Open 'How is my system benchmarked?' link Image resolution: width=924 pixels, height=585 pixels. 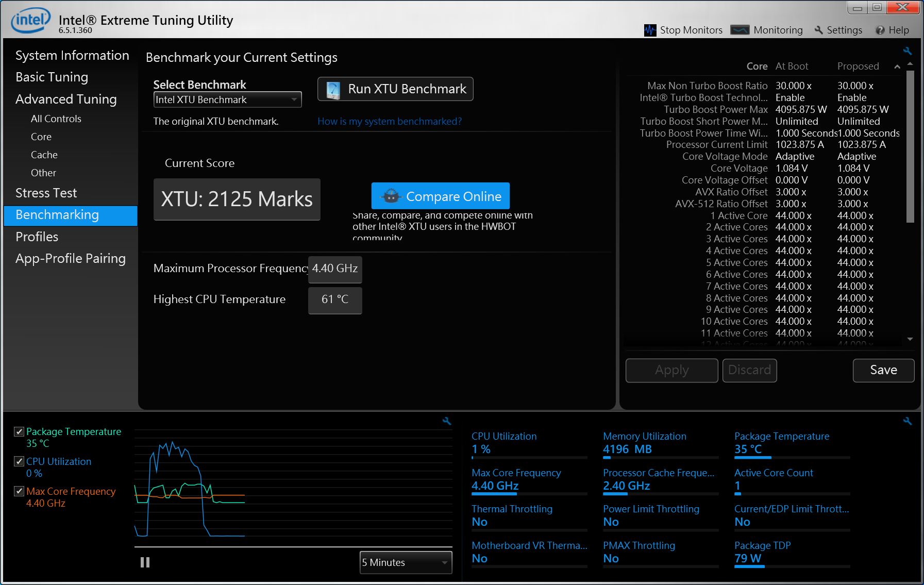point(390,121)
